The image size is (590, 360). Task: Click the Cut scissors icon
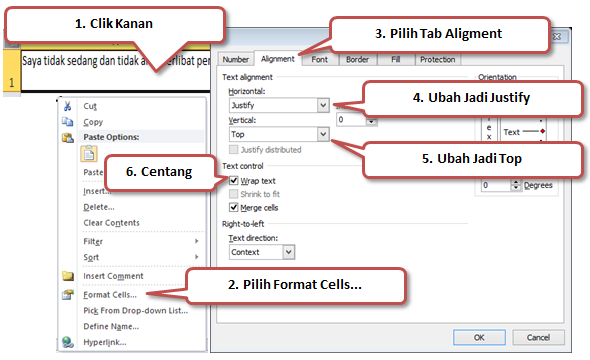(x=67, y=106)
